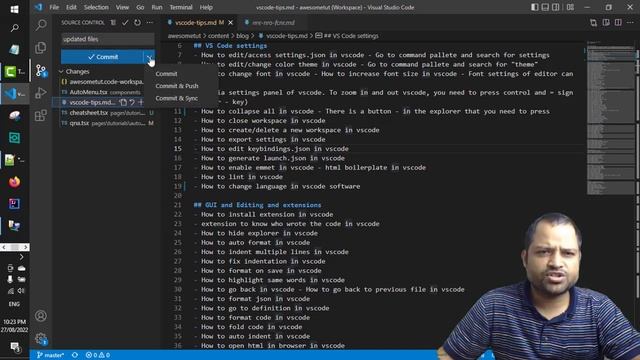640x360 pixels.
Task: Open the blog breadcrumb dropdown
Action: coord(242,36)
